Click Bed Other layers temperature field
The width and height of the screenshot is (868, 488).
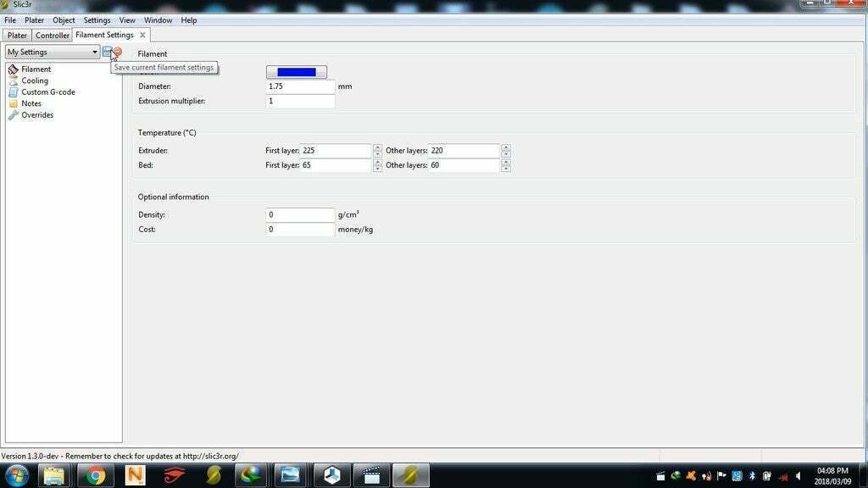point(464,165)
